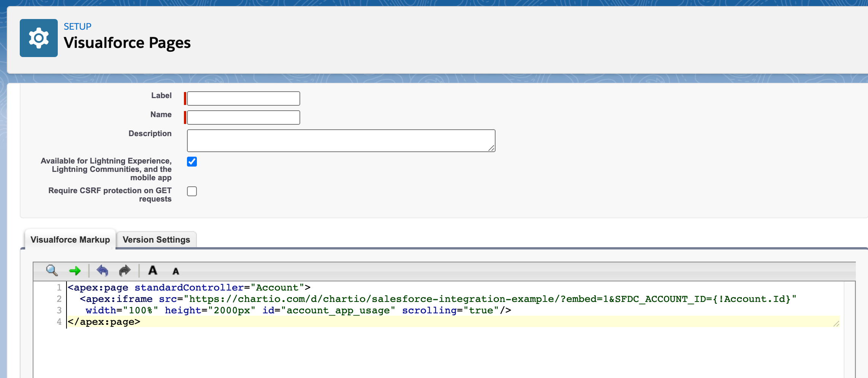This screenshot has height=378, width=868.
Task: Open the editor search magnifier tool
Action: click(x=52, y=270)
